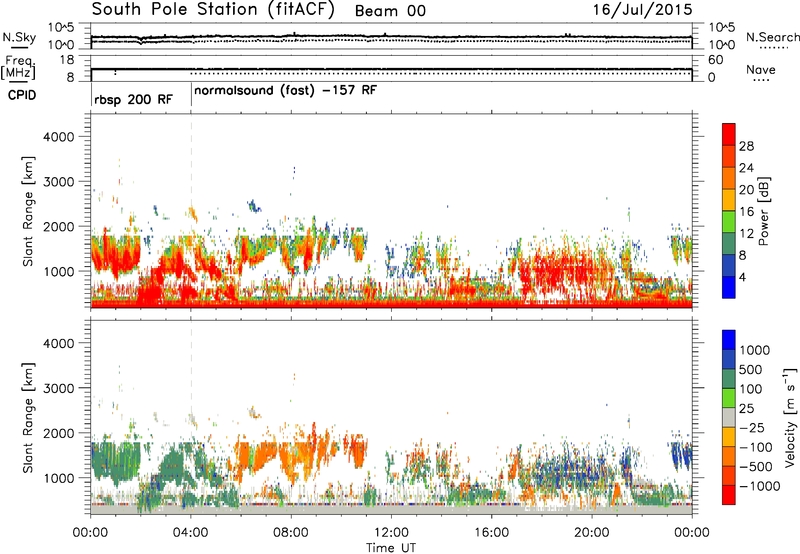
Task: Click the 'Freq. [MHz]' axis label
Action: (x=18, y=68)
